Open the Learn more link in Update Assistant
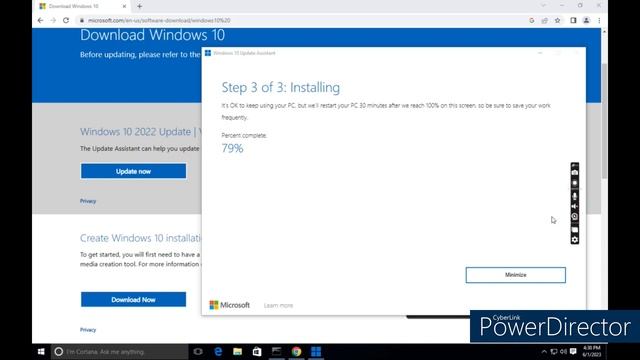Image resolution: width=640 pixels, height=360 pixels. point(278,305)
